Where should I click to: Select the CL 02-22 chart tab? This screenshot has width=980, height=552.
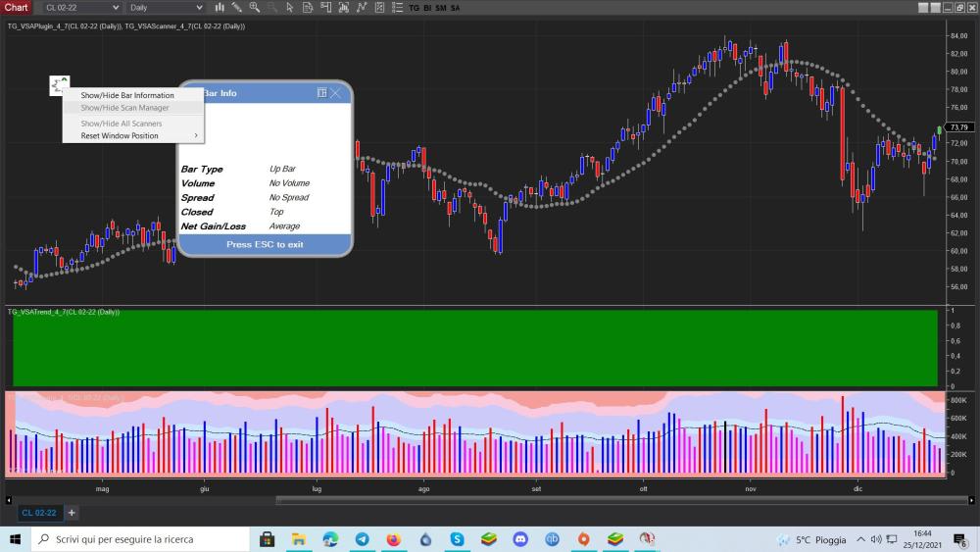pos(39,513)
